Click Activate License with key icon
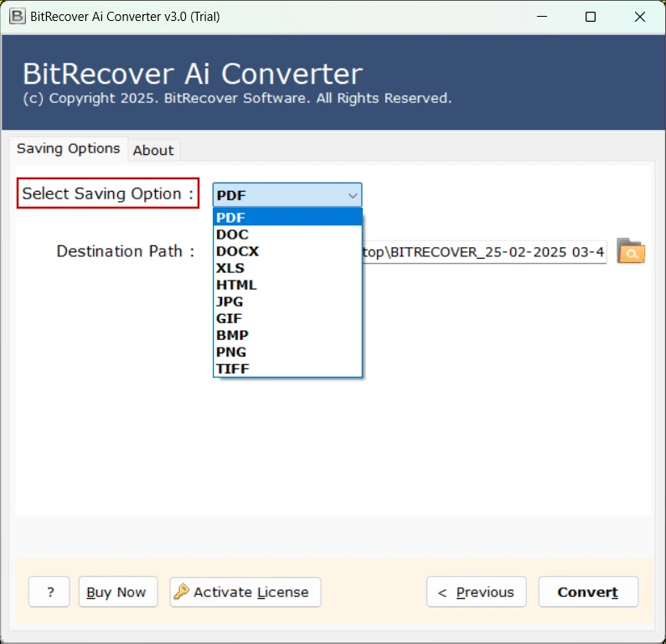Viewport: 666px width, 644px height. 245,592
